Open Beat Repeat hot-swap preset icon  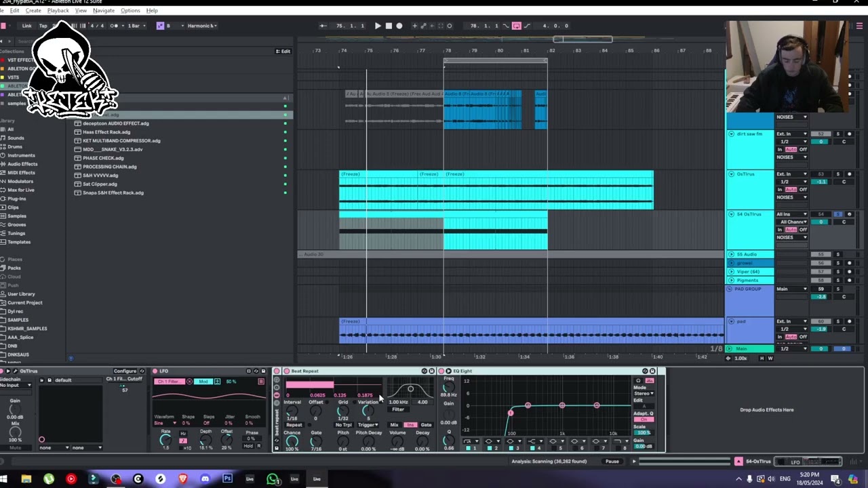click(x=425, y=371)
